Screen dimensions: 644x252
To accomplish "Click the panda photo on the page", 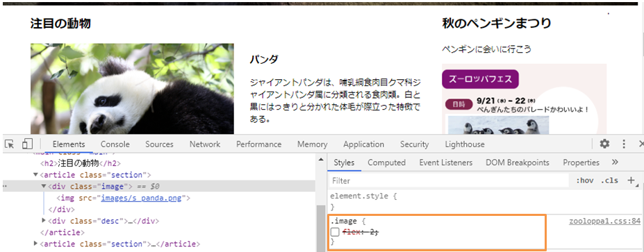I will (x=132, y=88).
